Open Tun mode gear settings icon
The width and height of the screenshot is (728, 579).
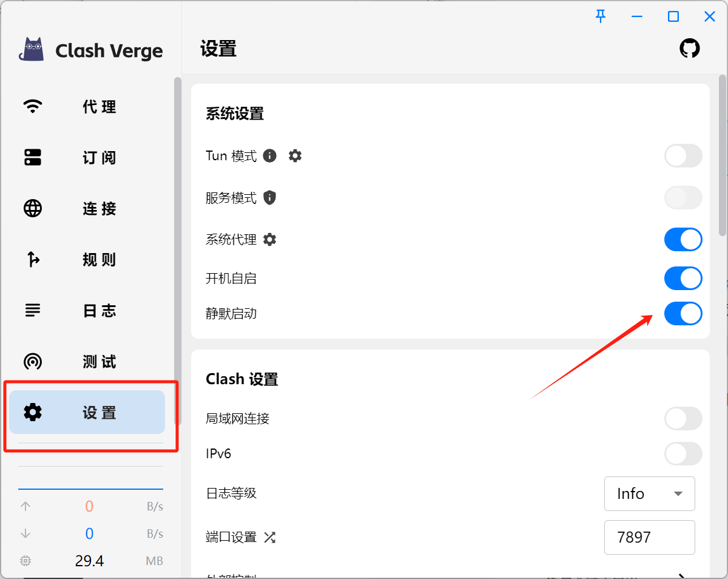295,156
